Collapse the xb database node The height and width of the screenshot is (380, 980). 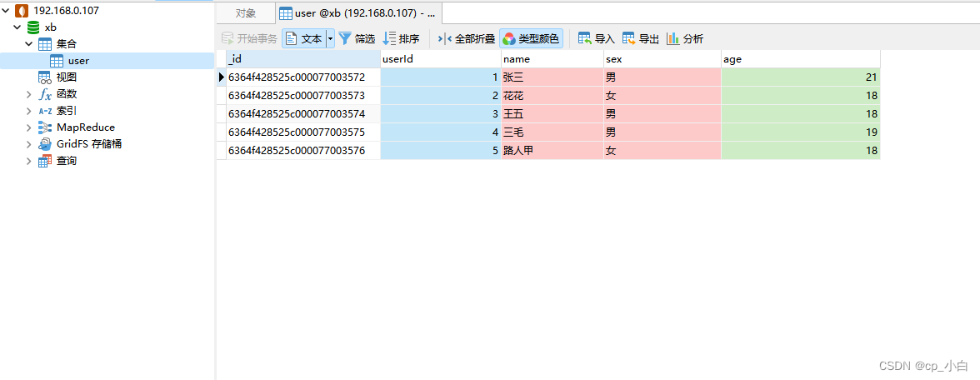[17, 27]
